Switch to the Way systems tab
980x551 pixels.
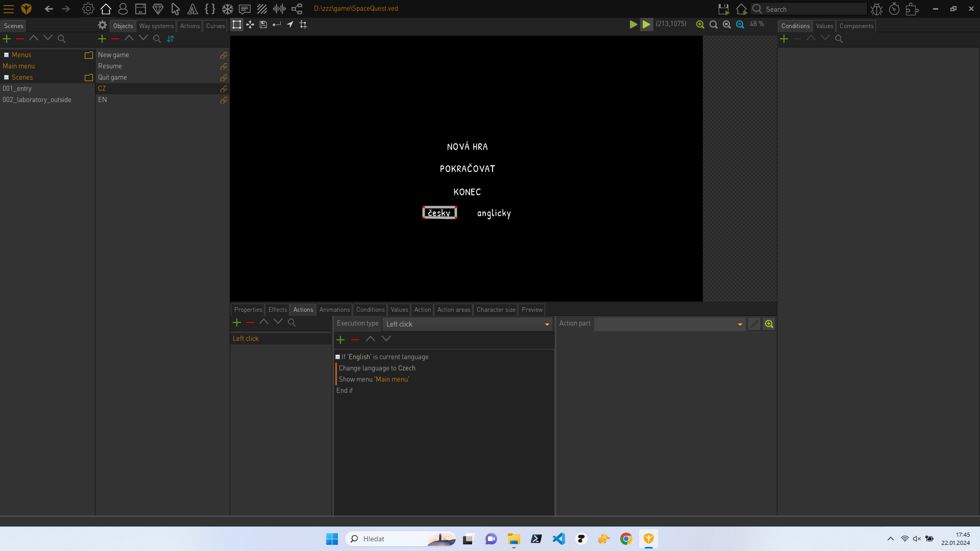click(156, 26)
